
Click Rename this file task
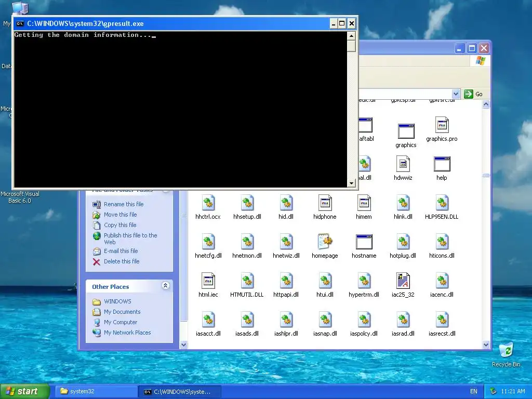[124, 204]
